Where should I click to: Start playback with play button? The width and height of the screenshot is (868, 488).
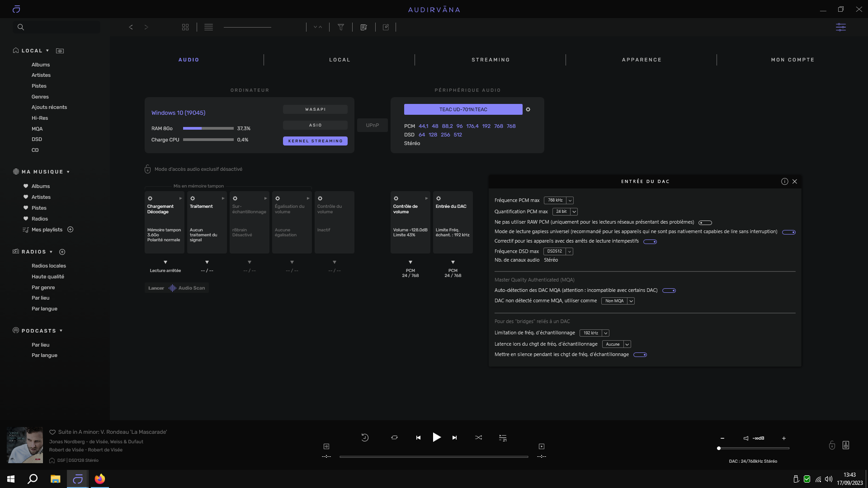tap(437, 437)
